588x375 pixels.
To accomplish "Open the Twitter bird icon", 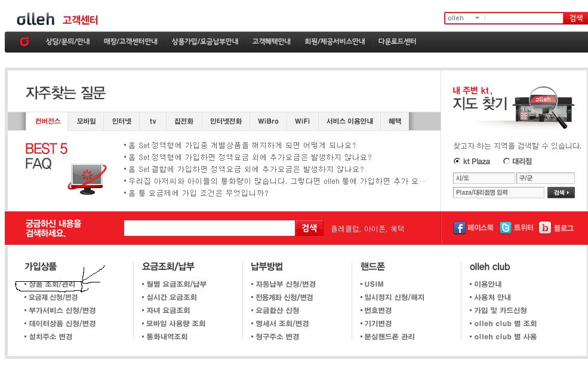I will coord(505,228).
